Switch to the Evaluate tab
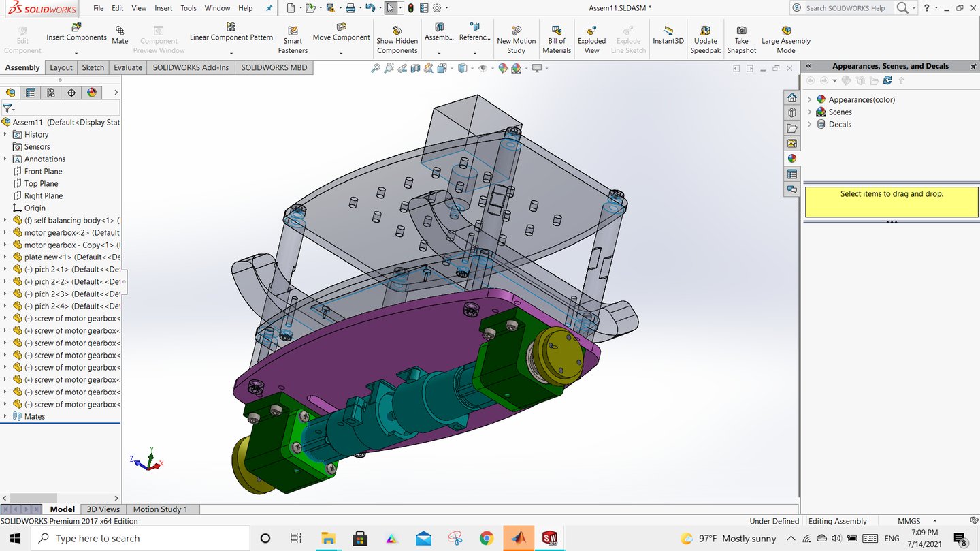This screenshot has height=551, width=980. tap(128, 67)
